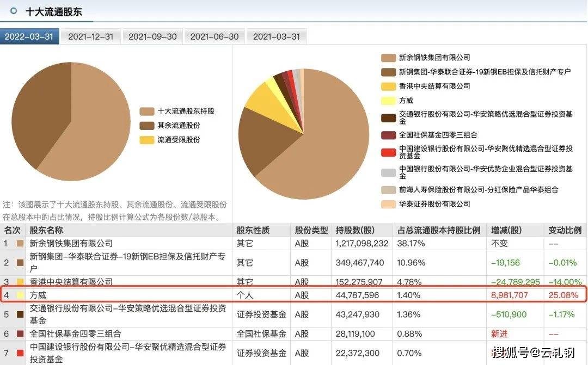588x365 pixels.
Task: Click the 流通受限股份 yellow legend swatch
Action: [x=146, y=140]
